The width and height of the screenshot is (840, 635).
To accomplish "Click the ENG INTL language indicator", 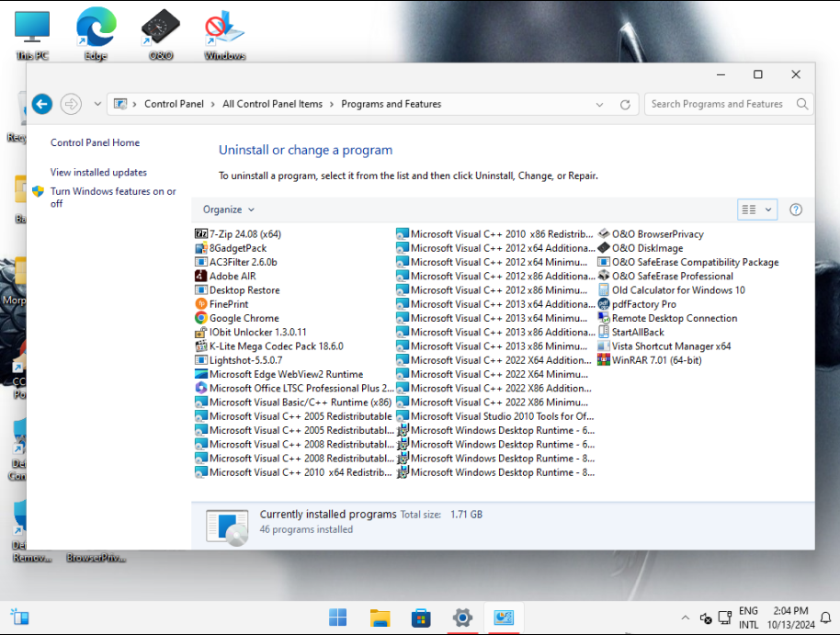I will point(748,618).
